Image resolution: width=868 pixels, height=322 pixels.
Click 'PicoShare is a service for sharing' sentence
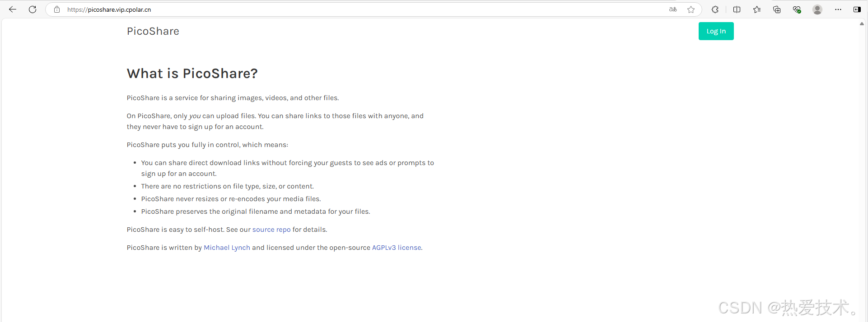click(x=233, y=98)
